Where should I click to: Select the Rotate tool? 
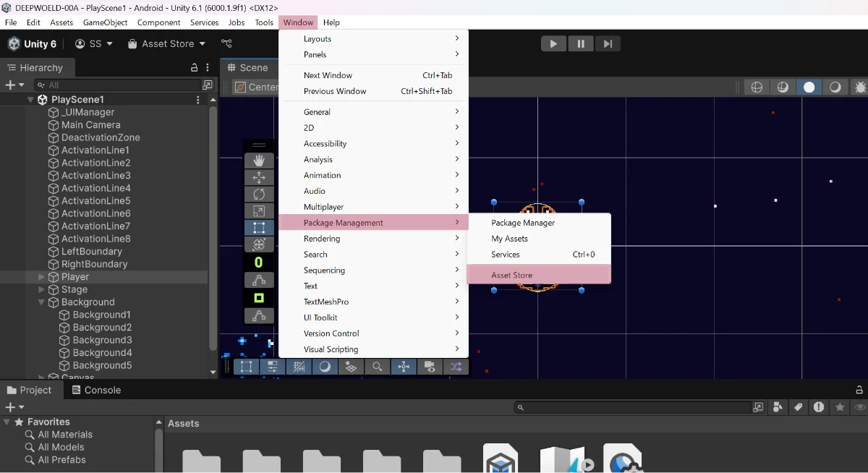point(259,195)
